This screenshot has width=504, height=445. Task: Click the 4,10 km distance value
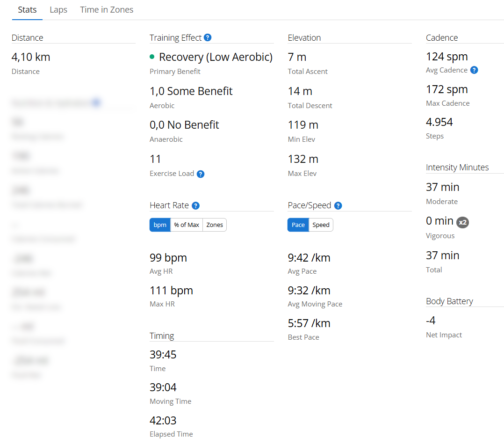[31, 57]
